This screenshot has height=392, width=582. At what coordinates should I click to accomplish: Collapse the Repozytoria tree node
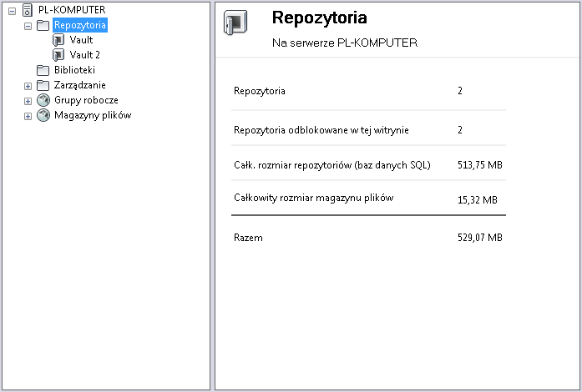click(28, 26)
